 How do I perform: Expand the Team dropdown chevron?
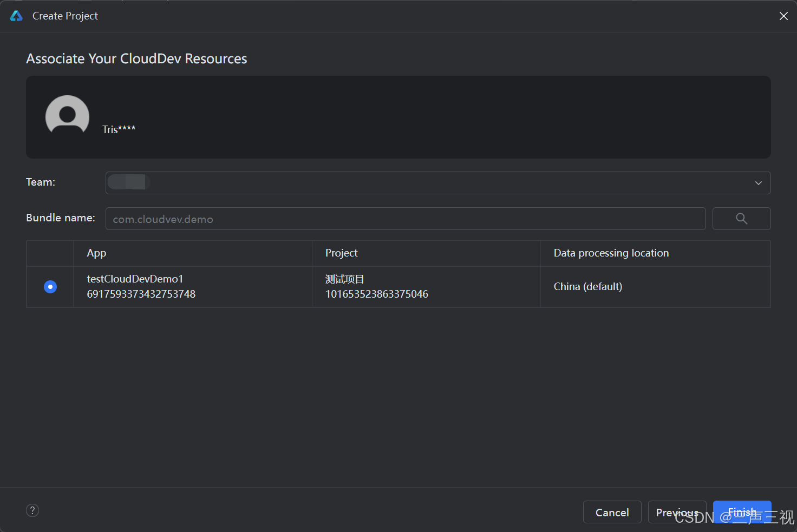click(x=759, y=183)
